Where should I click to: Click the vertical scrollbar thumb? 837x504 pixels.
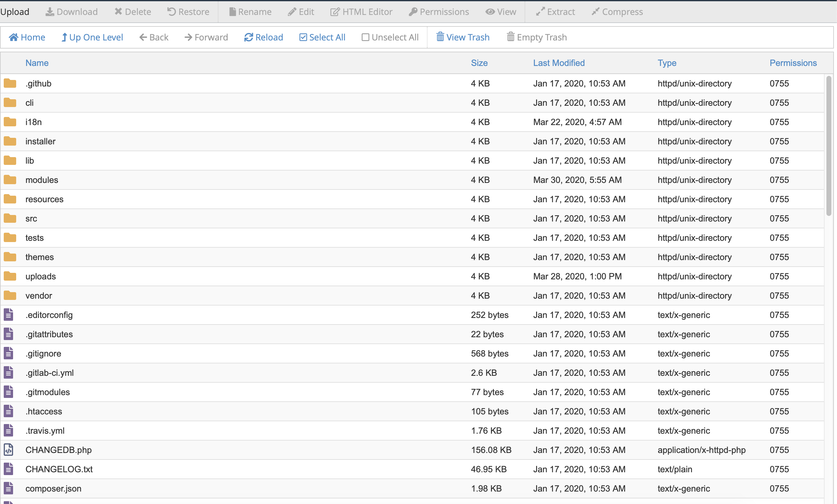coord(829,146)
